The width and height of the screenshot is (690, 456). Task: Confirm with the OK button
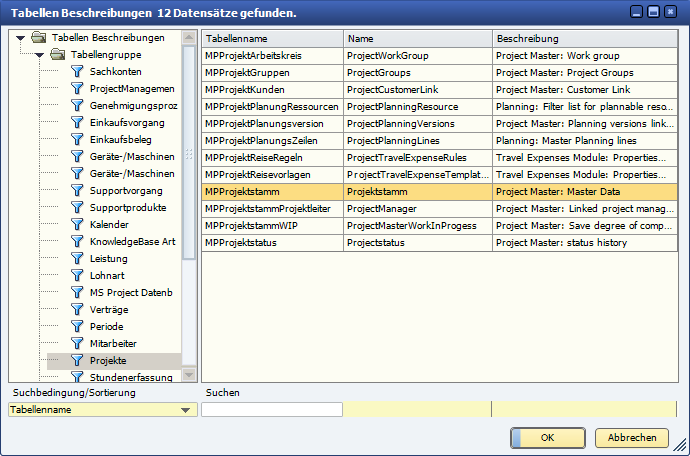click(548, 438)
